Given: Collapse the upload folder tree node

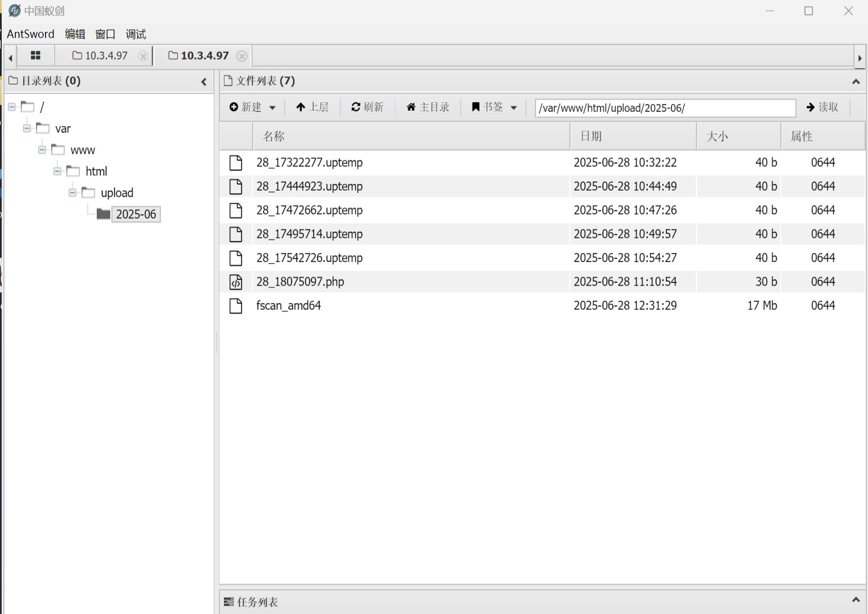Looking at the screenshot, I should pos(73,193).
